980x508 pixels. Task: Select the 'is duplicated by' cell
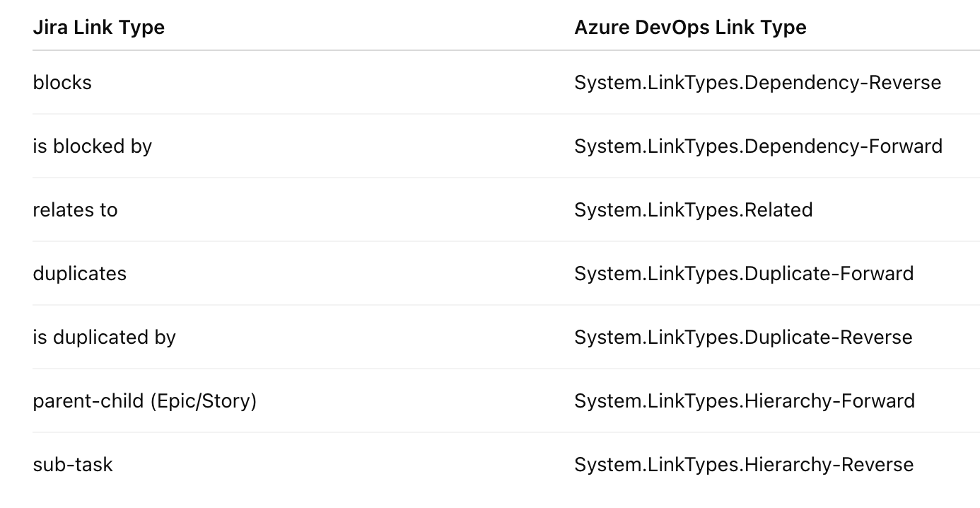pyautogui.click(x=104, y=337)
